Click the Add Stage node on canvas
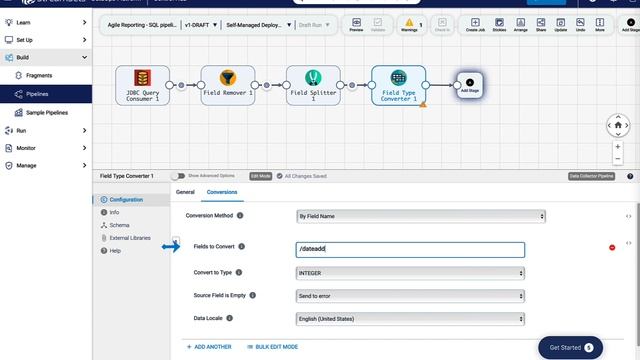Image resolution: width=640 pixels, height=360 pixels. (x=470, y=85)
